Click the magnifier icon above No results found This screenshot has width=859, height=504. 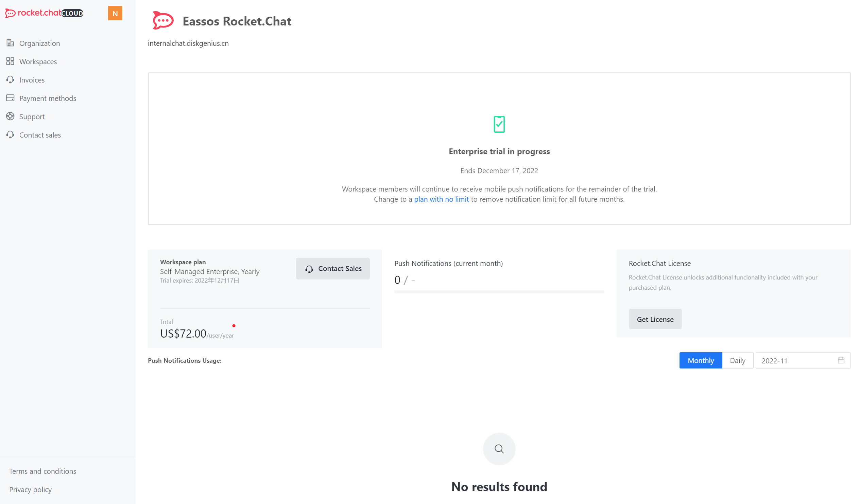tap(499, 449)
